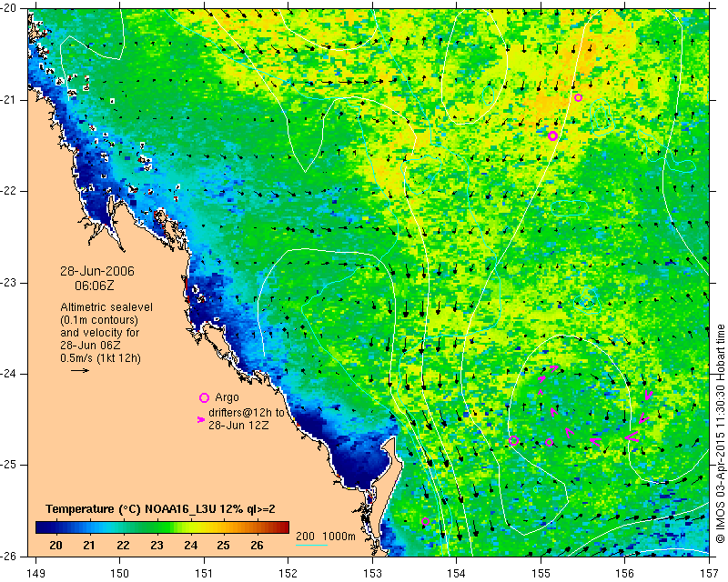728x582 pixels.
Task: Click the '1000m' isobath legend label
Action: (339, 536)
